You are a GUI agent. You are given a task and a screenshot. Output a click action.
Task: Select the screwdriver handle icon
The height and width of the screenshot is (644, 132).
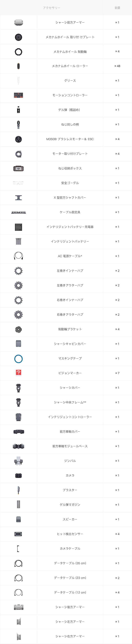pyautogui.click(x=19, y=124)
